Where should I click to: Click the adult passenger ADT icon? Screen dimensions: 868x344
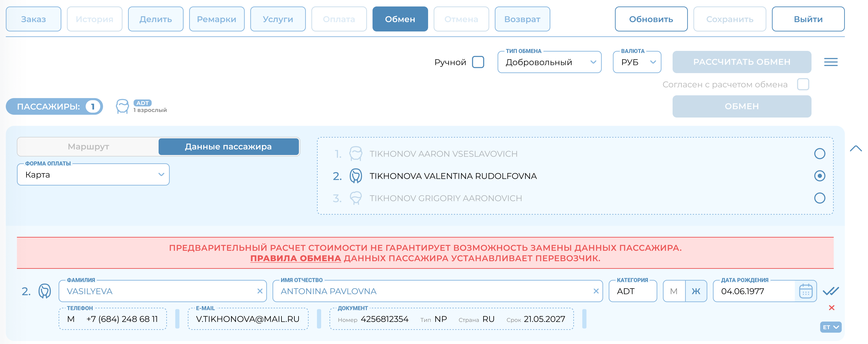coord(122,106)
